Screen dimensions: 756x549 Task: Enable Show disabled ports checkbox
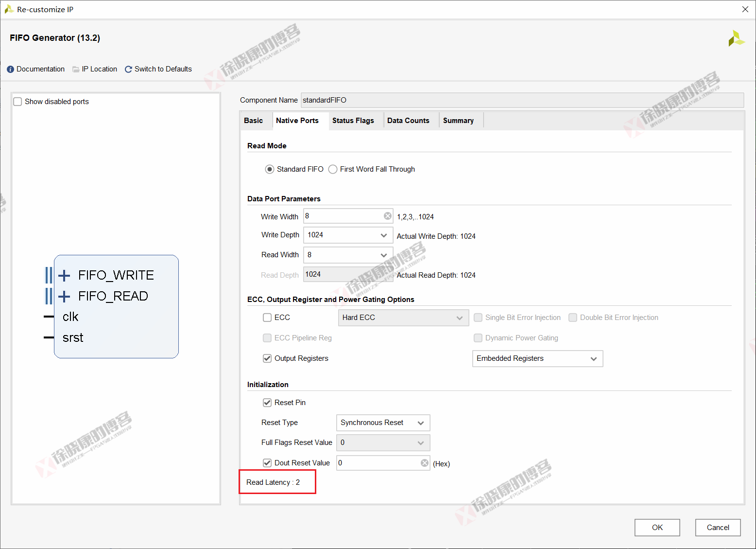pos(18,102)
